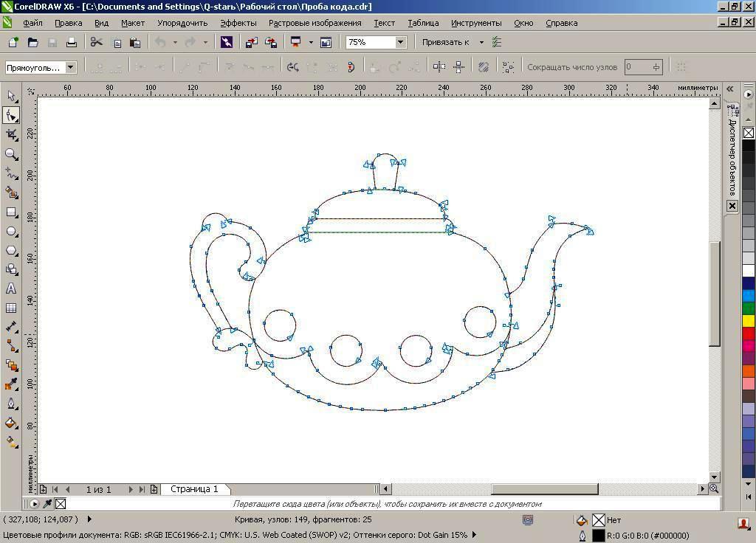
Task: Open the zoom level 75% dropdown
Action: point(400,42)
